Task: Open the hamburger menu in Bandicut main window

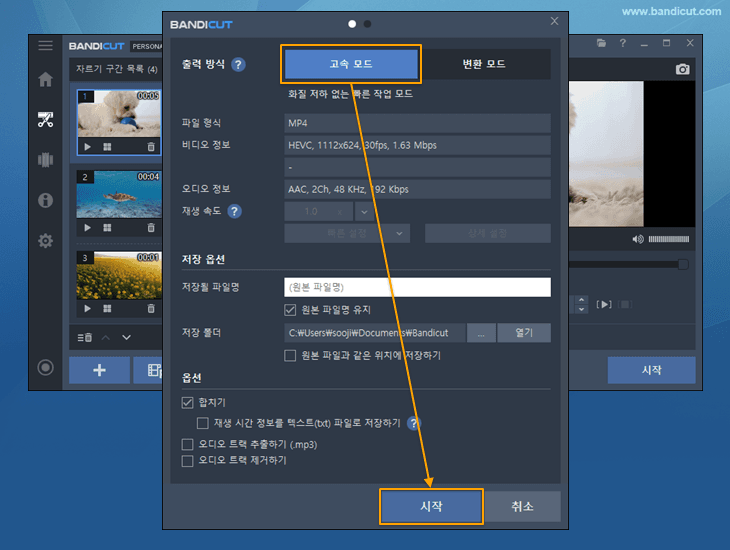Action: [x=45, y=45]
